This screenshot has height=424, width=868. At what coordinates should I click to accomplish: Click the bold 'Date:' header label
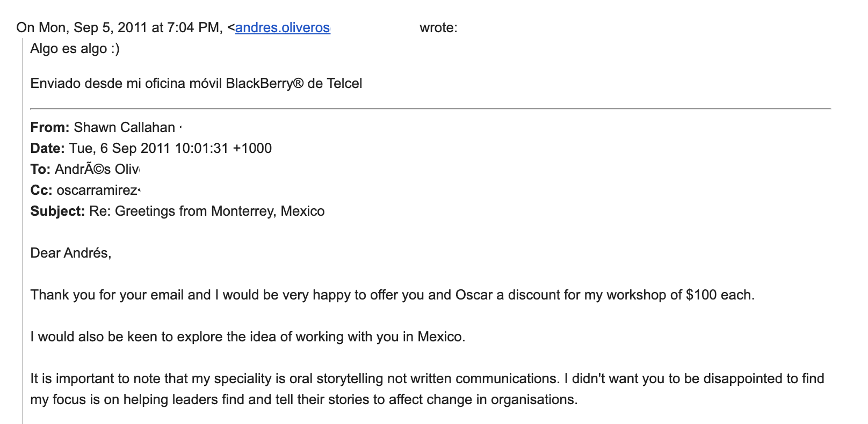[48, 148]
